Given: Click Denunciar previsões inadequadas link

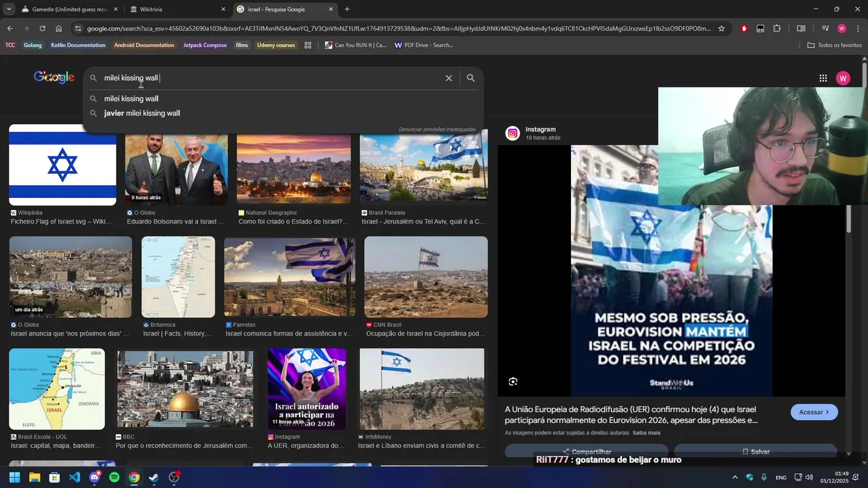Looking at the screenshot, I should point(437,129).
